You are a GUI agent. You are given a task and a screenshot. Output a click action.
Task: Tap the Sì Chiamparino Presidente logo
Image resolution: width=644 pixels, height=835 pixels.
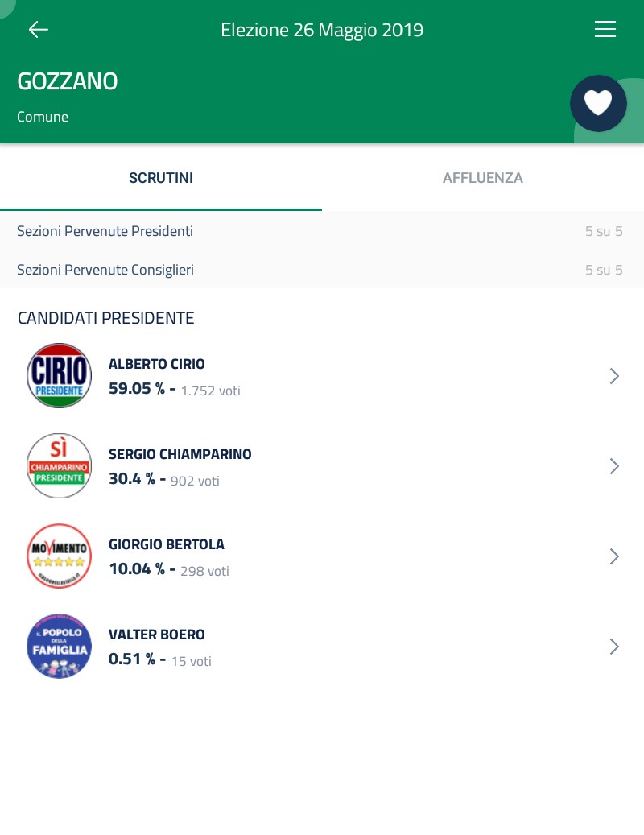59,465
